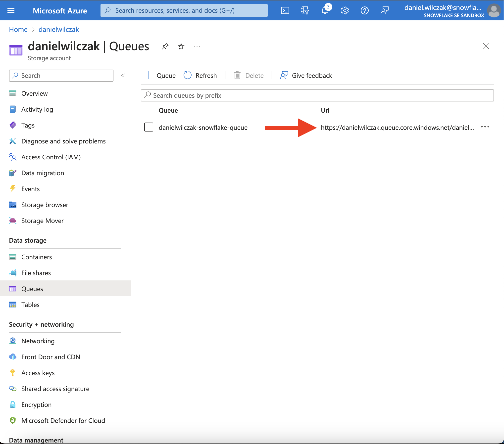Click the Microsoft Azure logo text
The height and width of the screenshot is (444, 504).
point(60,11)
